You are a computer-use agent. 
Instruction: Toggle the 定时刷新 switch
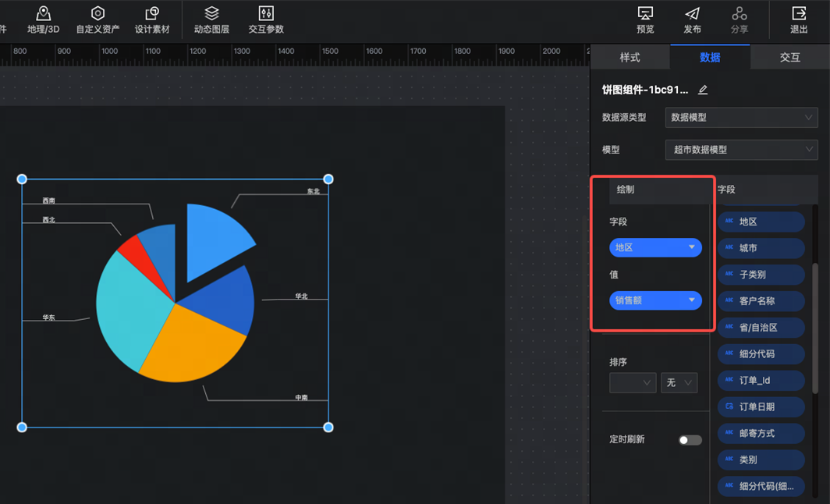pos(690,440)
